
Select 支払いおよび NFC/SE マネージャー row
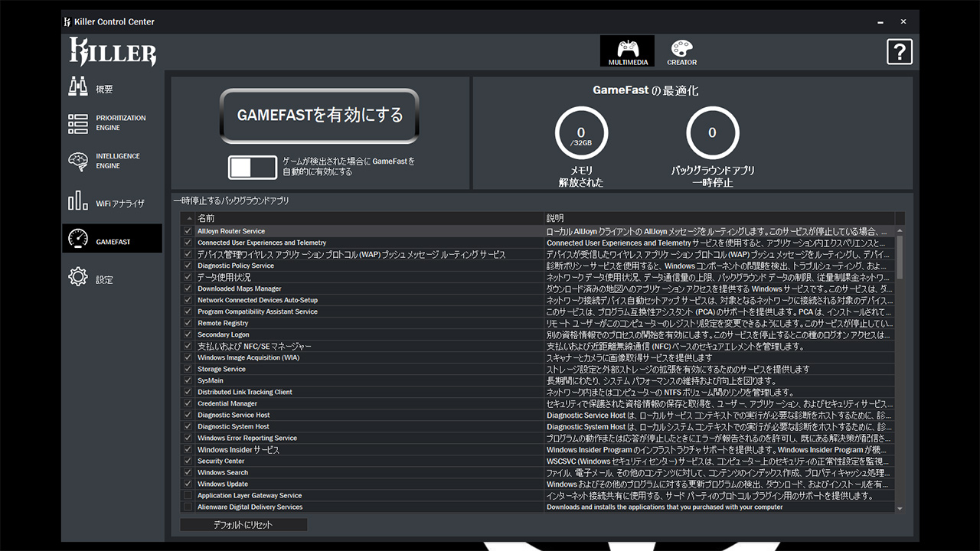[537, 346]
